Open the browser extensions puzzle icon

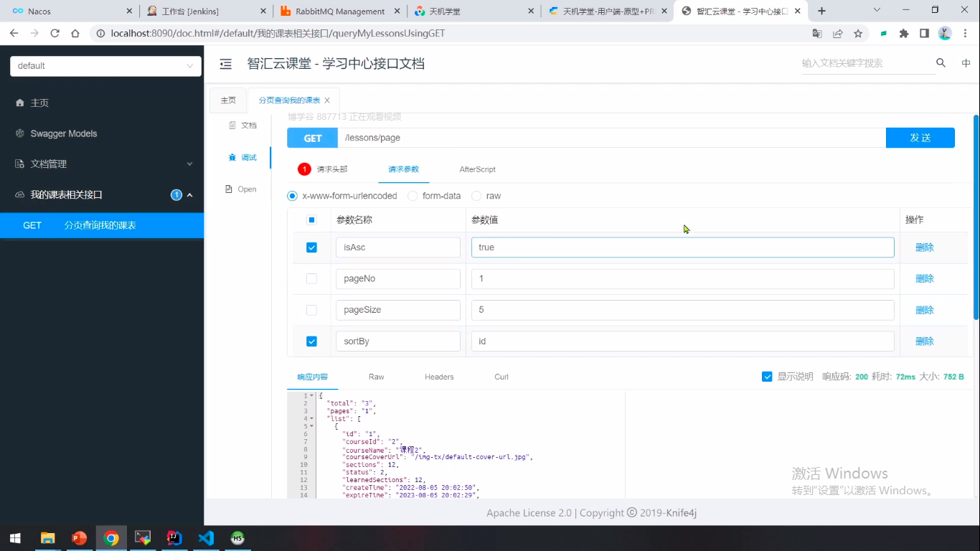904,33
